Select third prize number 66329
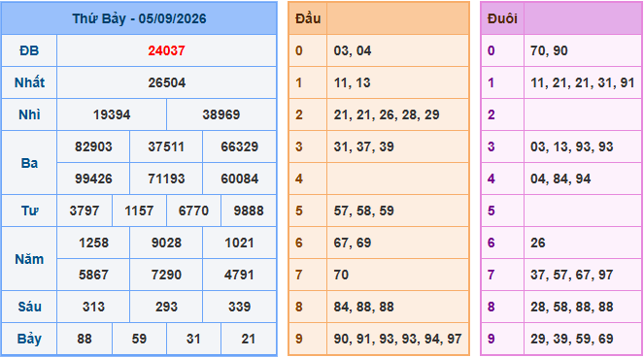This screenshot has height=357, width=644. click(240, 146)
